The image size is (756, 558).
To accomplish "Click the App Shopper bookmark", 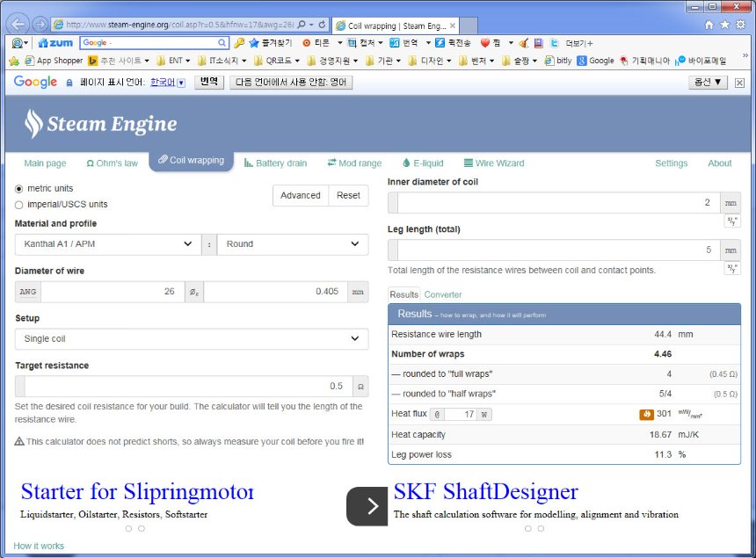I will tap(54, 61).
